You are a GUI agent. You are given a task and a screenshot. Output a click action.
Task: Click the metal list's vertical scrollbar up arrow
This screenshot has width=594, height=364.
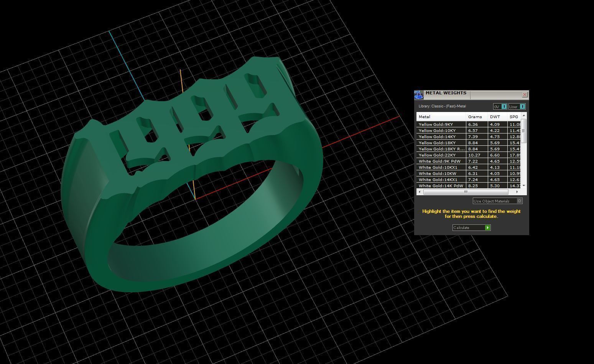click(x=524, y=115)
